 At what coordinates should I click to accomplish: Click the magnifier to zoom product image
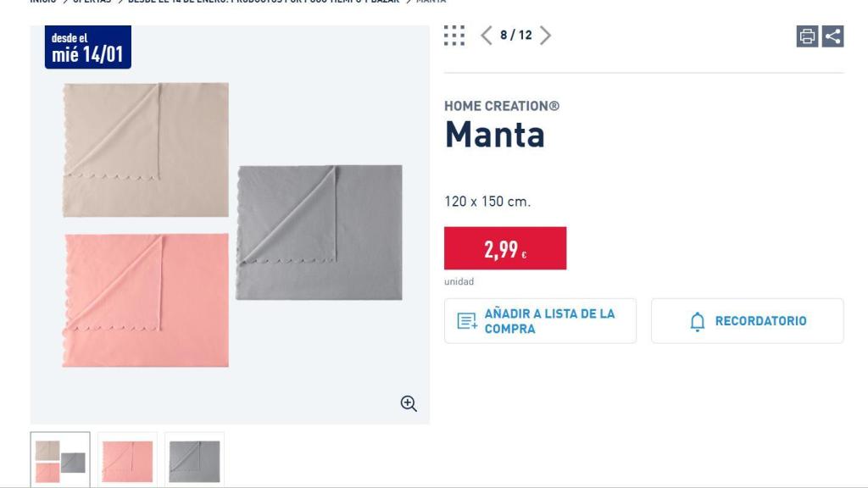pyautogui.click(x=409, y=403)
